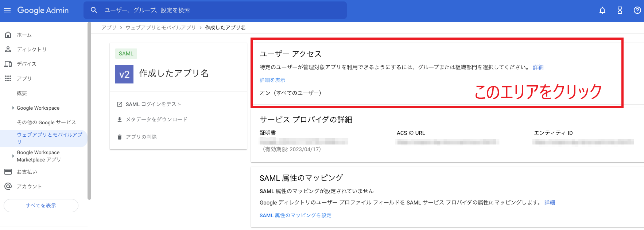Click the sidebar vertical scrollbar

click(89, 111)
